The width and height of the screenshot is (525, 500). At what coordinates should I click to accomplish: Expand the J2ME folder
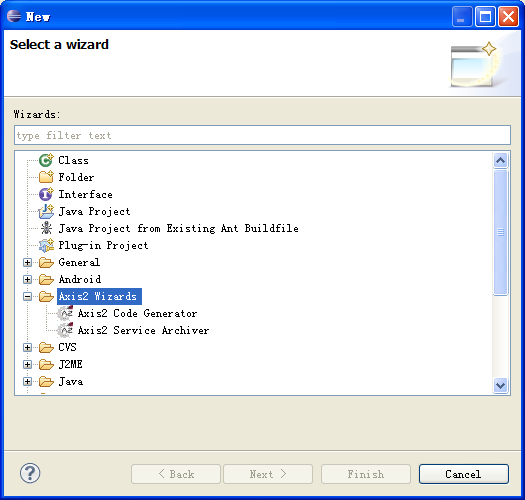[27, 364]
